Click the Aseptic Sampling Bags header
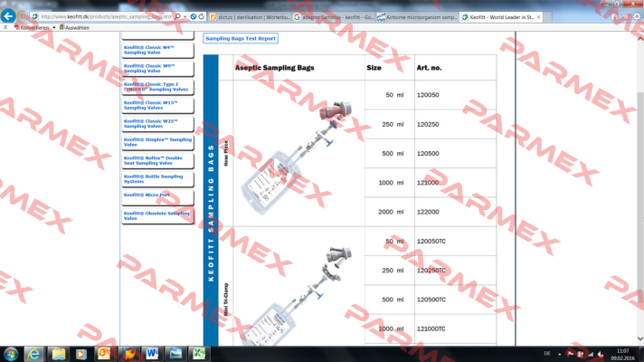The height and width of the screenshot is (362, 644). coord(274,68)
